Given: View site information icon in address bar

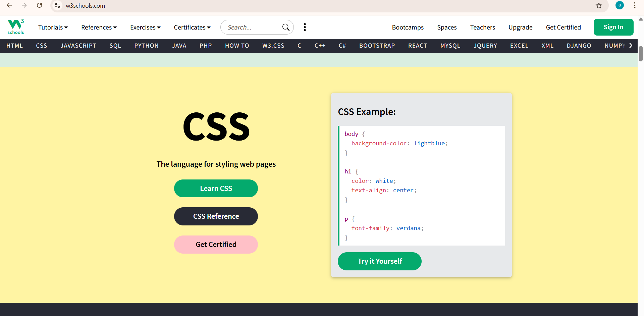Looking at the screenshot, I should coord(57,5).
